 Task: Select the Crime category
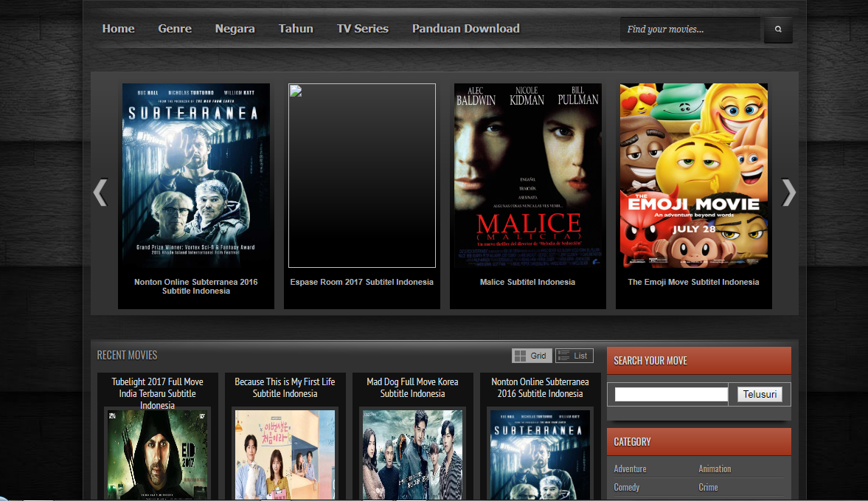(708, 487)
